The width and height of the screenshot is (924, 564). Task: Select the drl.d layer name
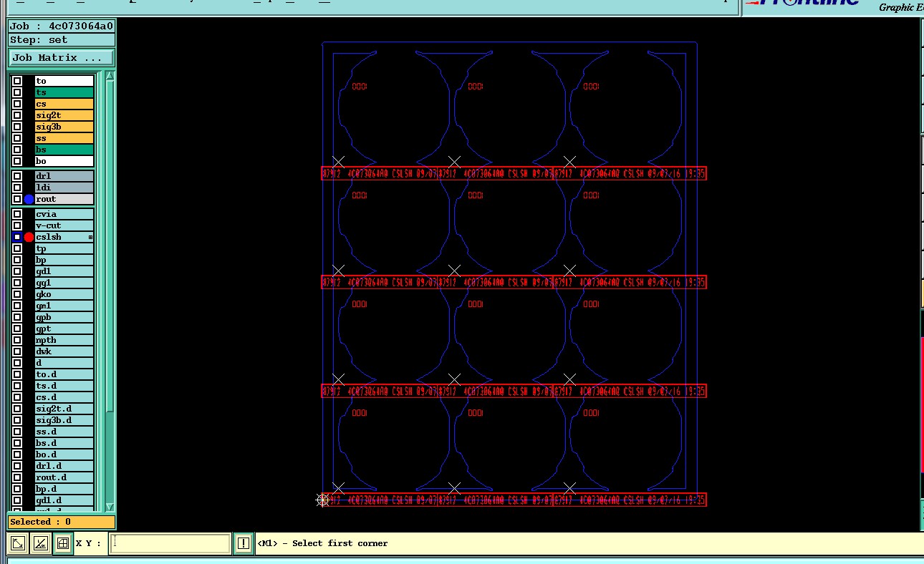64,466
